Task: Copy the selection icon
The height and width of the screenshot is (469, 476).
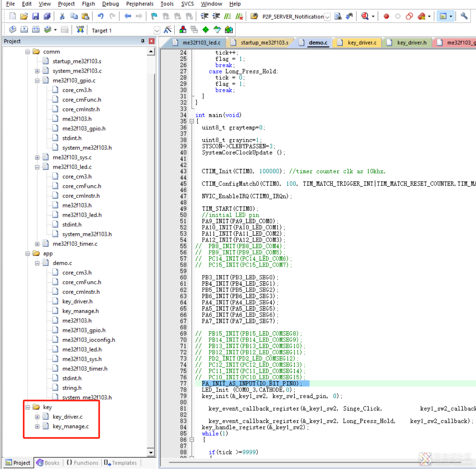Action: tap(74, 16)
